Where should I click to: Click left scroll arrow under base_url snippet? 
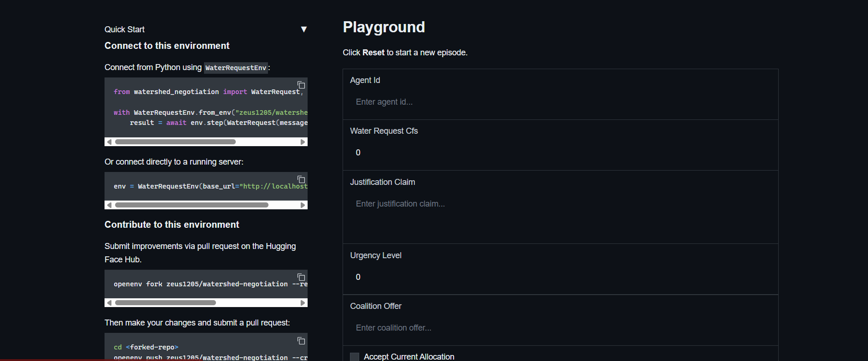109,205
